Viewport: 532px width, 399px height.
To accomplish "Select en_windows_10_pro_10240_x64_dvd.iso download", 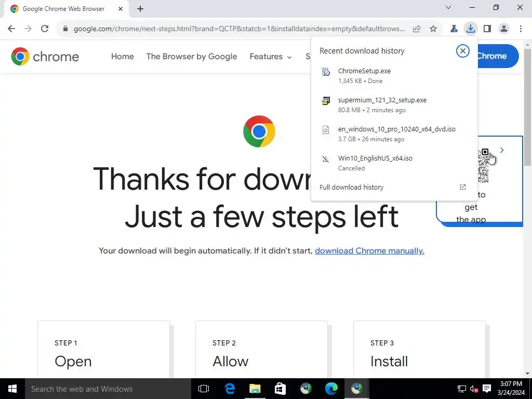I will [394, 134].
